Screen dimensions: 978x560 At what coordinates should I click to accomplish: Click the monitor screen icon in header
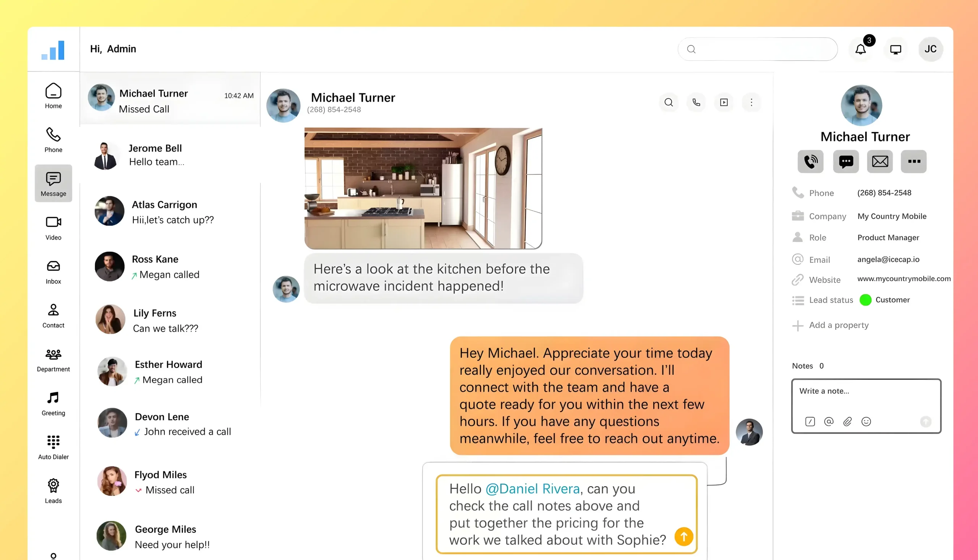(x=895, y=49)
